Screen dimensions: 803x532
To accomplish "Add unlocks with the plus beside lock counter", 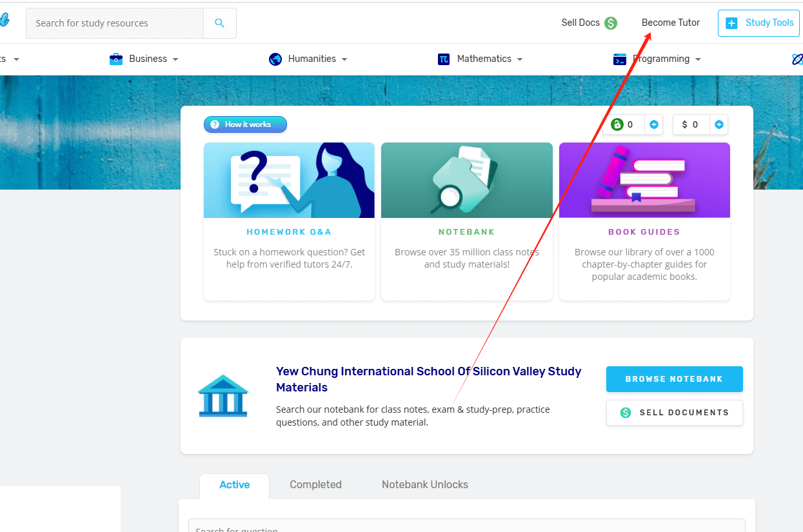I will click(654, 124).
